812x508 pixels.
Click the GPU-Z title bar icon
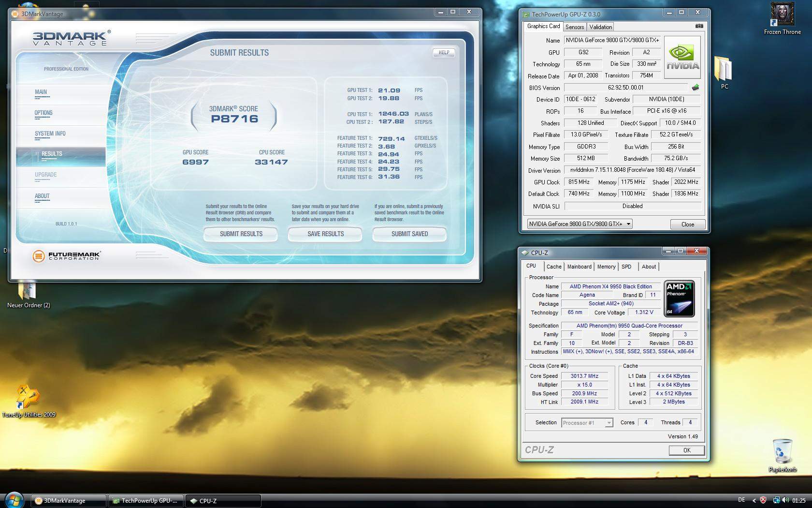coord(526,15)
